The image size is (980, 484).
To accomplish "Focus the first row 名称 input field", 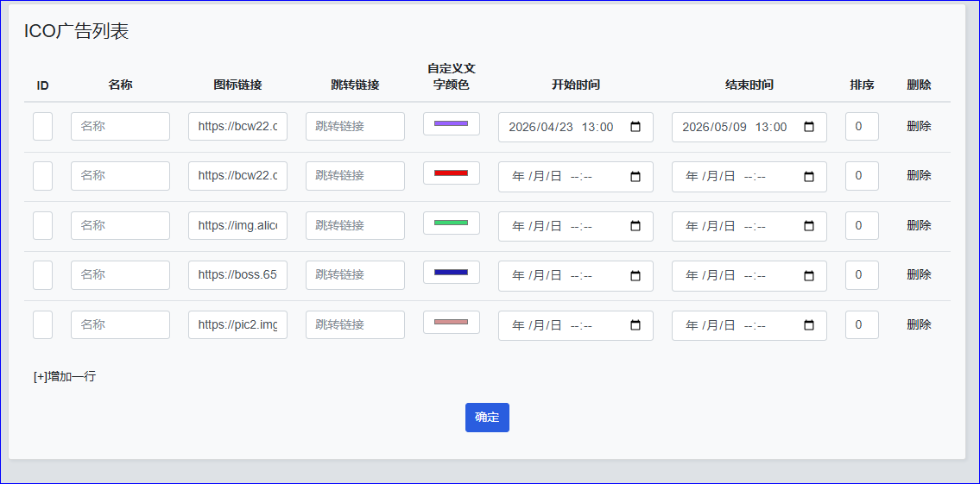I will pos(120,127).
